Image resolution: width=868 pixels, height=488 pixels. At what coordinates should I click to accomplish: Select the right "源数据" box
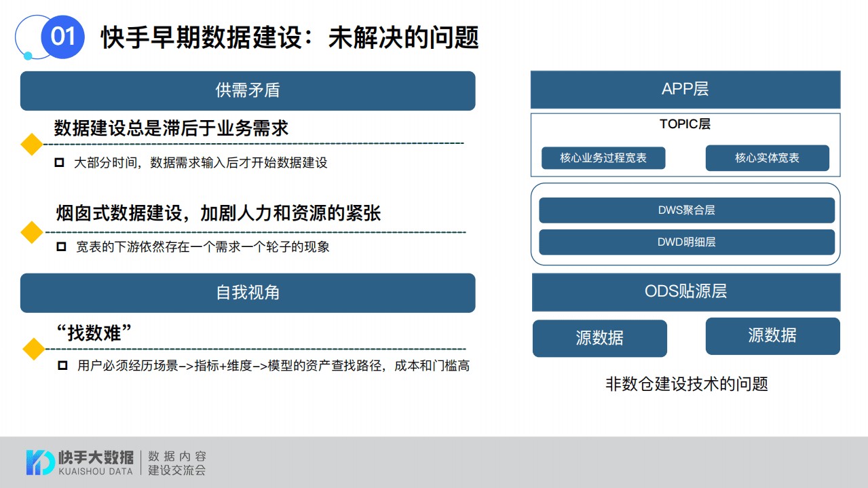772,336
